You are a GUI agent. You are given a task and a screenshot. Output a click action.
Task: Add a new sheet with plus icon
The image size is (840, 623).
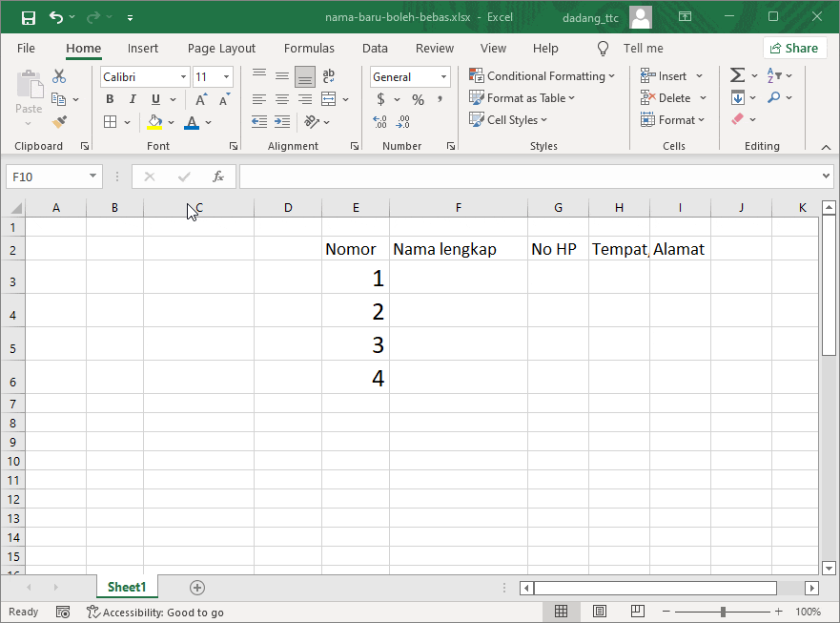click(x=197, y=588)
